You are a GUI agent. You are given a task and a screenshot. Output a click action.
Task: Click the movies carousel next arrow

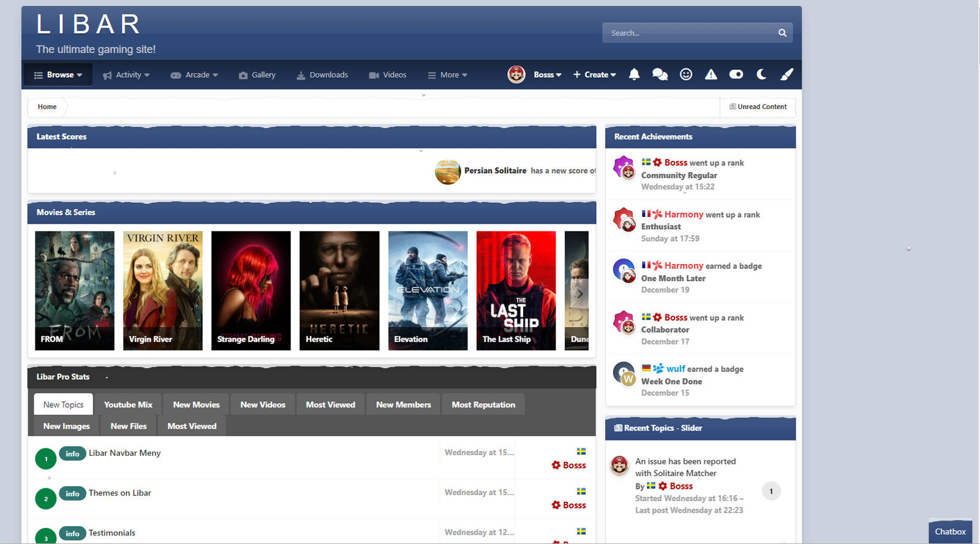click(x=579, y=294)
